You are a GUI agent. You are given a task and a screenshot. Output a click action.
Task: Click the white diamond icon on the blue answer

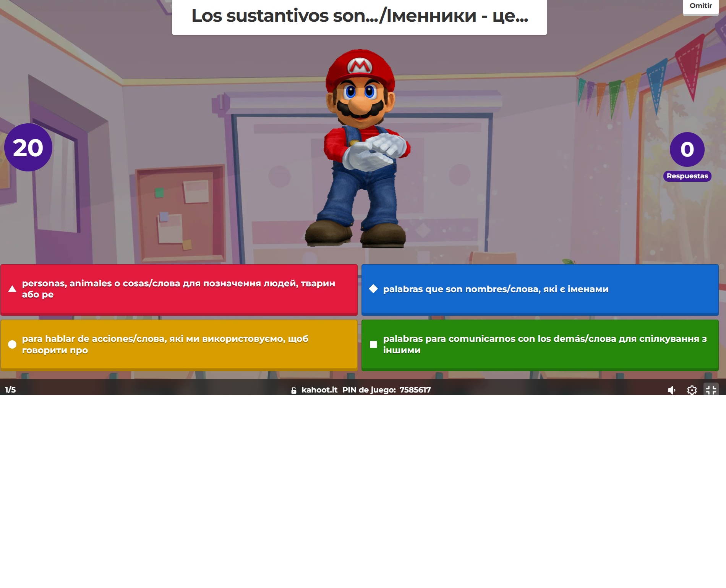coord(373,289)
